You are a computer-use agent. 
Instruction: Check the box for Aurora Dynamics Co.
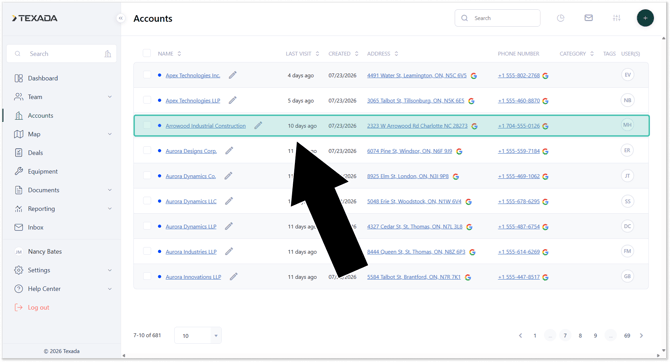point(147,176)
